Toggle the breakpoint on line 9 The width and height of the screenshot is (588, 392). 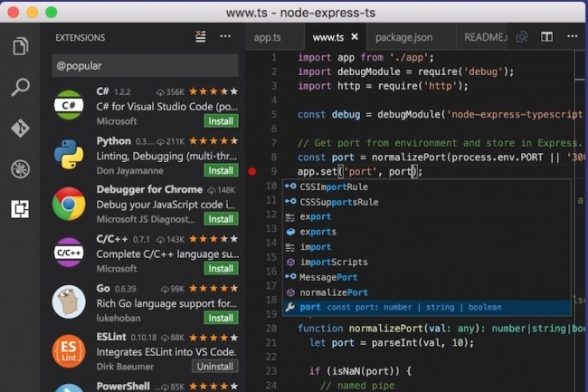point(252,171)
